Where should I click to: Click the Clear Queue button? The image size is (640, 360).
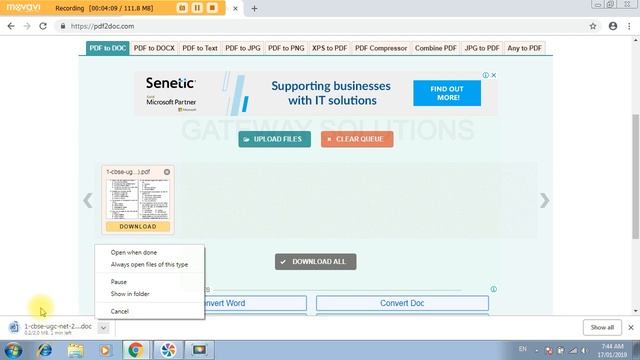coord(357,139)
